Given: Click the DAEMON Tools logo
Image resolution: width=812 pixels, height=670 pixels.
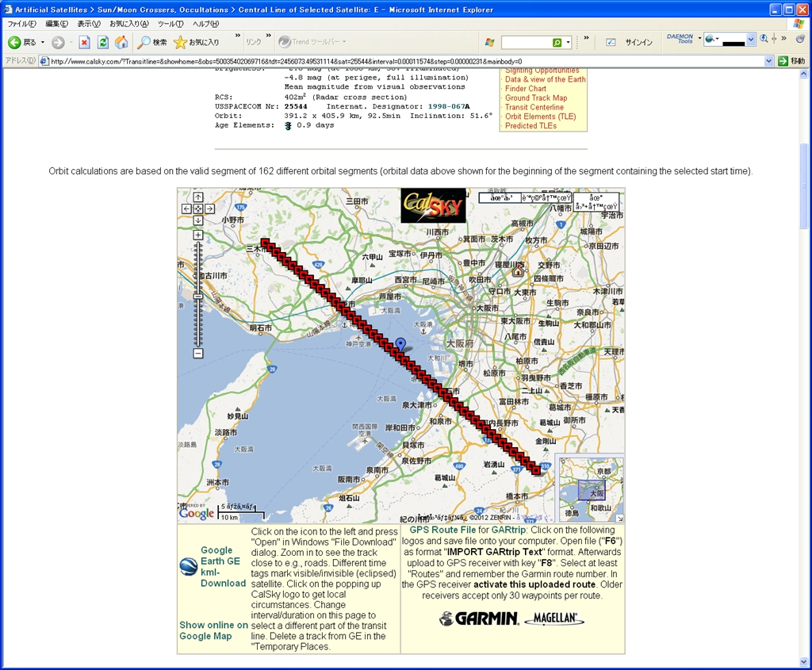Looking at the screenshot, I should click(x=680, y=39).
